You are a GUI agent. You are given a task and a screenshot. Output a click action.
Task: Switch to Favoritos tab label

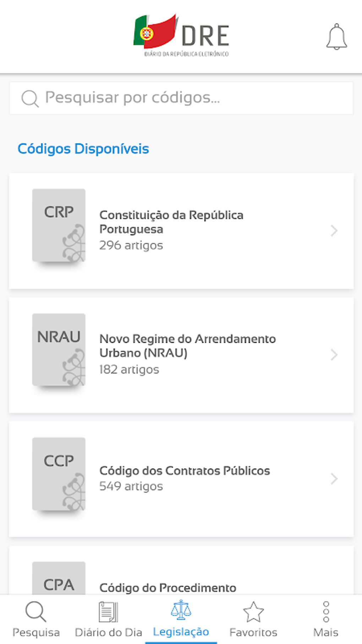point(253,632)
